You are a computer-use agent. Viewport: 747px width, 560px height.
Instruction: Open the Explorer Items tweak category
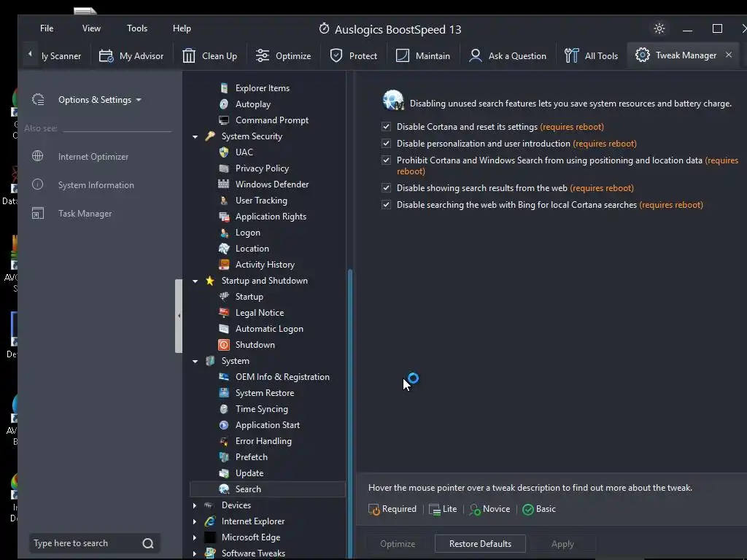262,88
